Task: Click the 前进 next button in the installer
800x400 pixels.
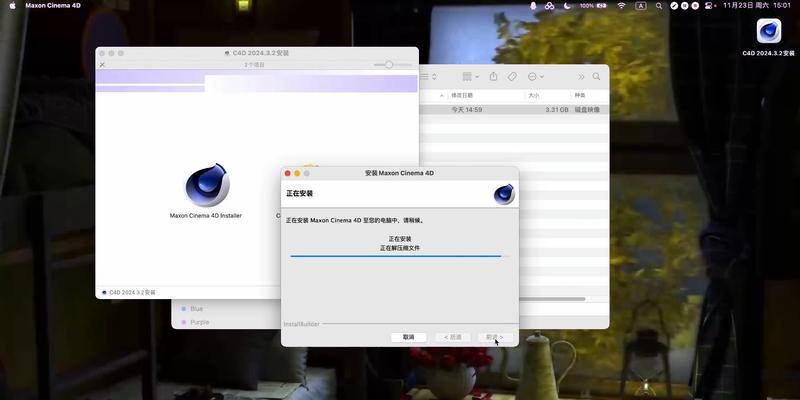Action: pyautogui.click(x=495, y=337)
